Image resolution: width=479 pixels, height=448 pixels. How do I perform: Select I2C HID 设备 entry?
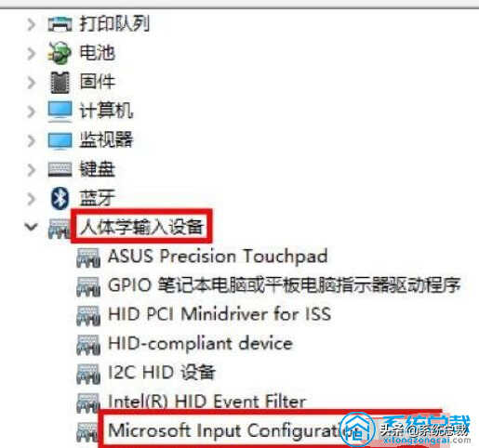(162, 372)
